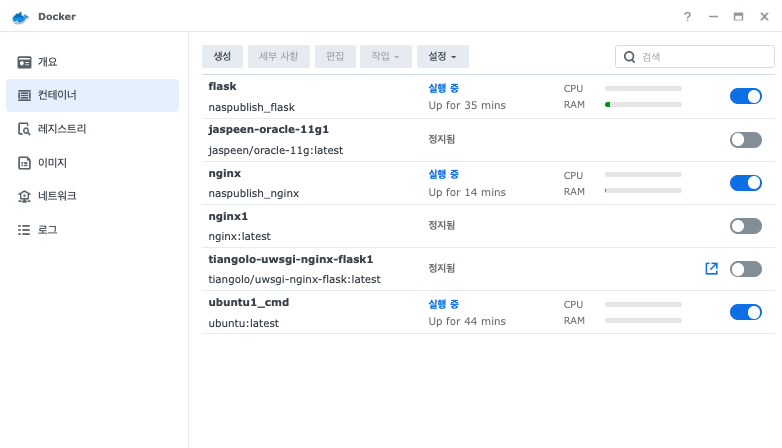Click the ubuntu1_cmd RAM usage bar

[643, 321]
